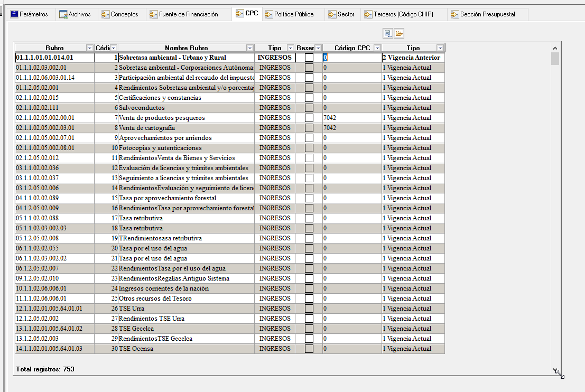Expand the Nombre Rubro column filter

point(250,48)
